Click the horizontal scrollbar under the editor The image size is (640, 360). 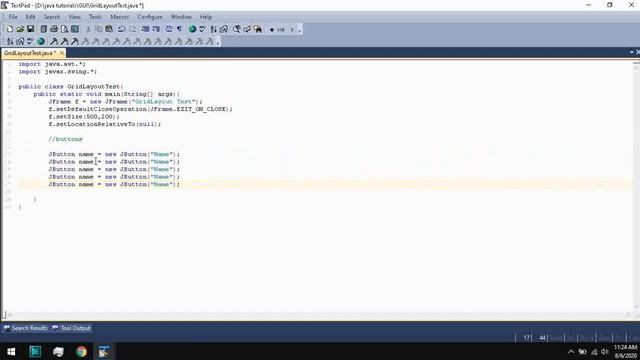click(x=318, y=315)
